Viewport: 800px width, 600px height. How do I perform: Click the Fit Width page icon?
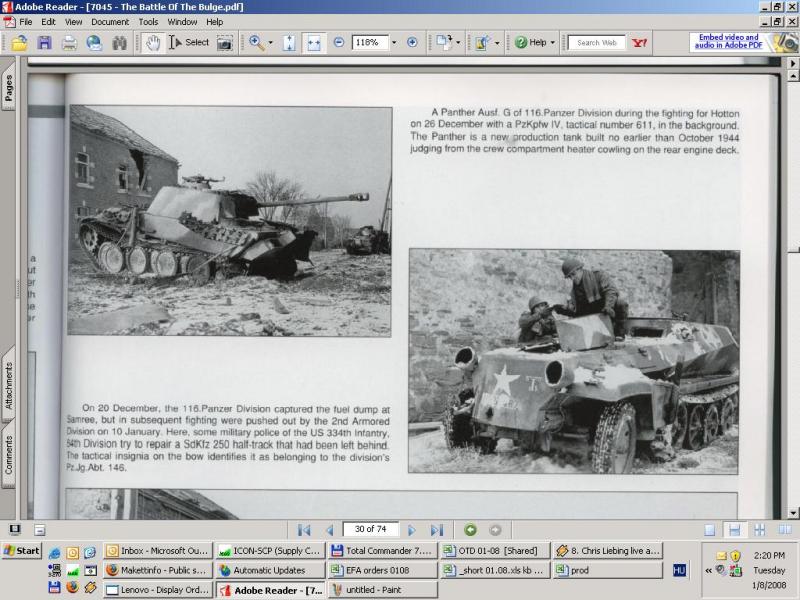(313, 43)
